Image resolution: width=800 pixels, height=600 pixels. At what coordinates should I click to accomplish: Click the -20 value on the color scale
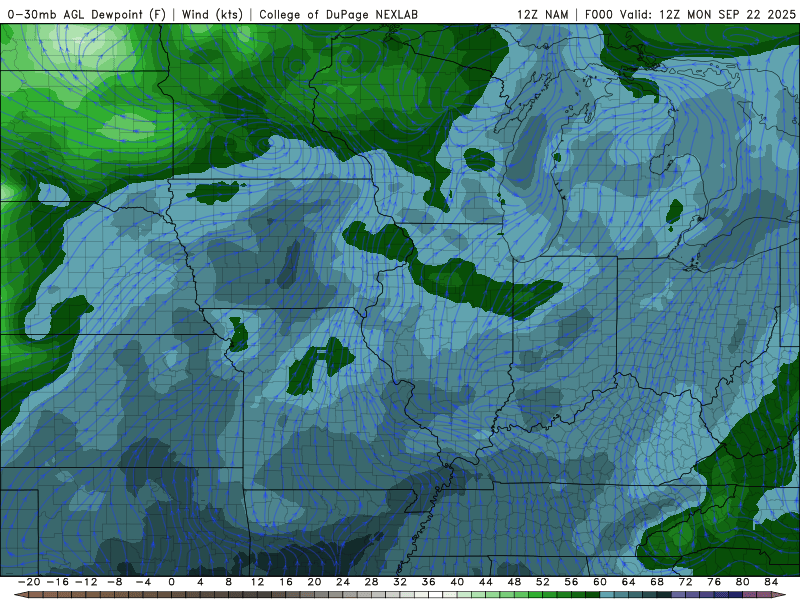[29, 582]
